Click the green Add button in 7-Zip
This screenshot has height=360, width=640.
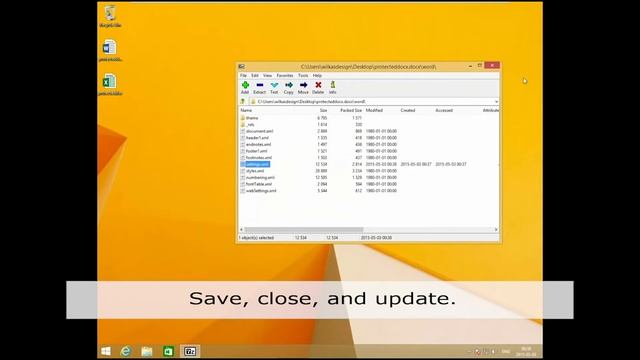pos(245,87)
